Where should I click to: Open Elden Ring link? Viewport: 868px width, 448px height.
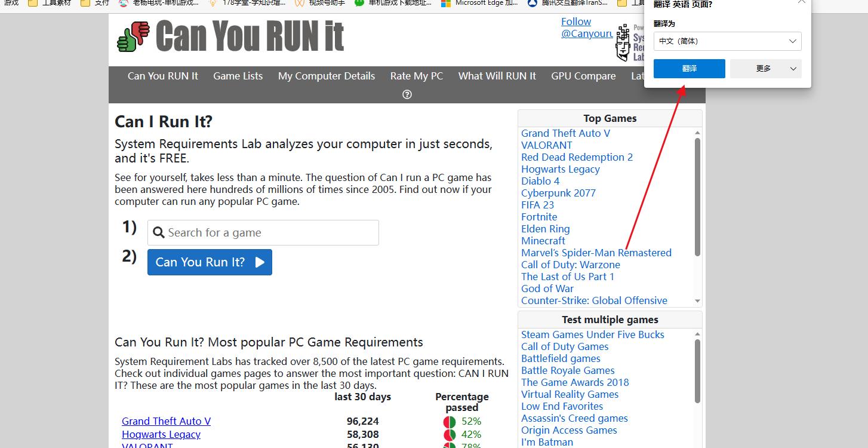coord(546,229)
